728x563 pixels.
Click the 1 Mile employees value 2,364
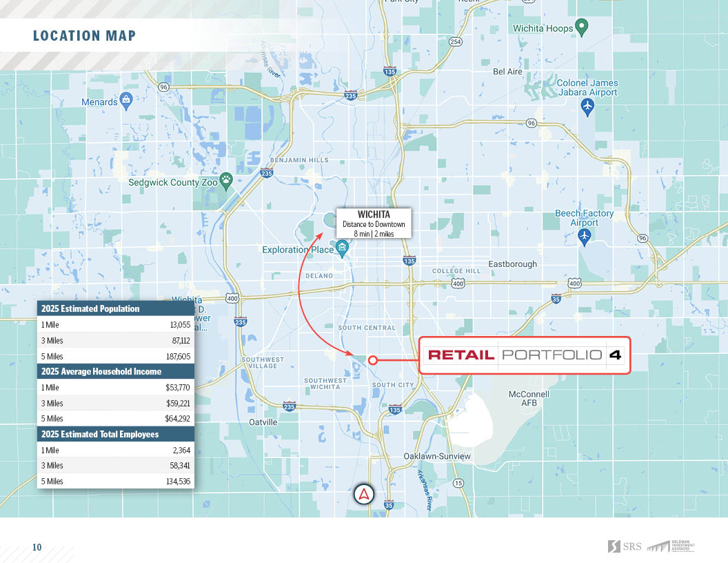click(181, 450)
